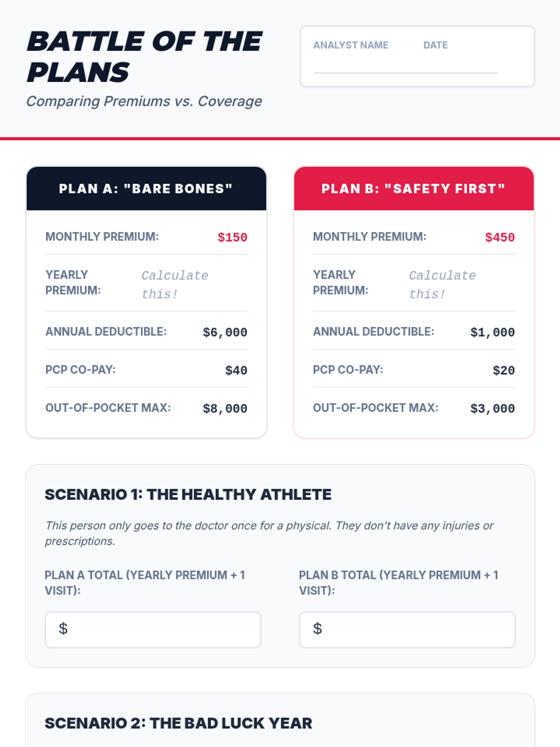Click Plan B out-of-pocket max $3,000
This screenshot has width=560, height=747.
tap(492, 409)
